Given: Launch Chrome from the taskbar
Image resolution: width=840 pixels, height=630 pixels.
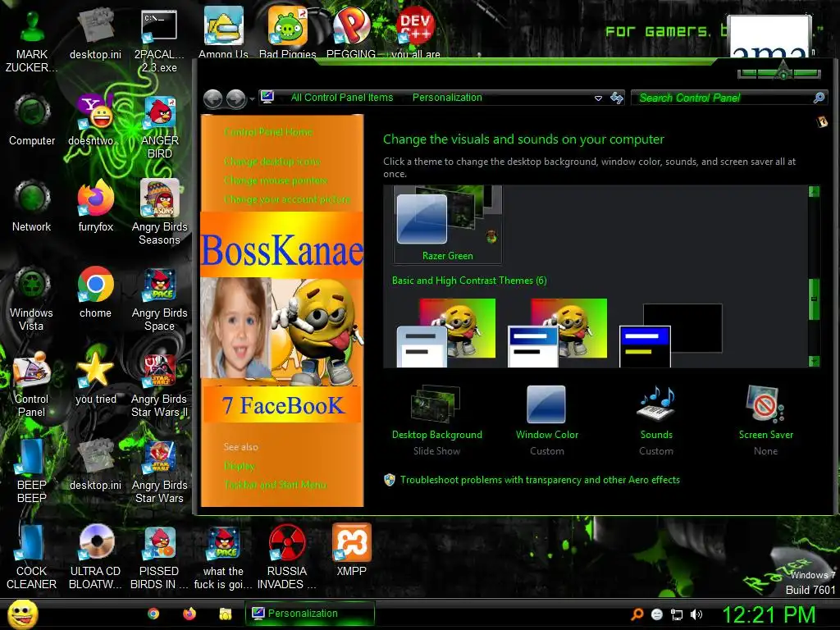Looking at the screenshot, I should (153, 614).
